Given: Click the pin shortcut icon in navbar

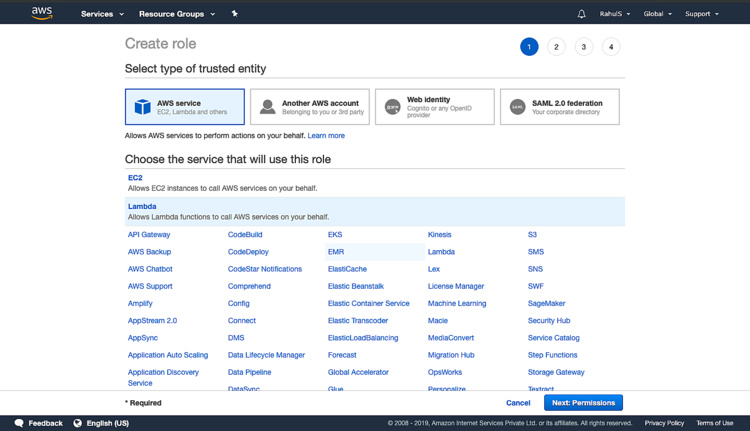Looking at the screenshot, I should coord(234,14).
